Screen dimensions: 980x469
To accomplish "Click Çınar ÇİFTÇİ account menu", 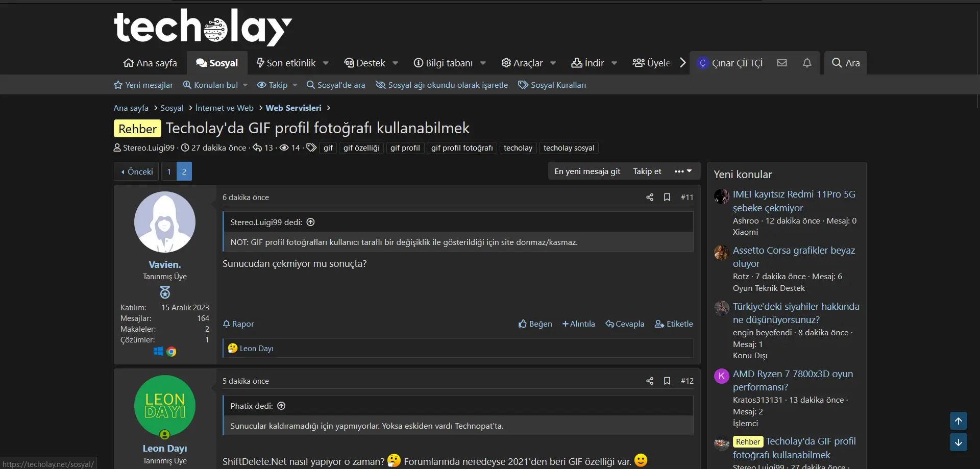I will tap(730, 63).
